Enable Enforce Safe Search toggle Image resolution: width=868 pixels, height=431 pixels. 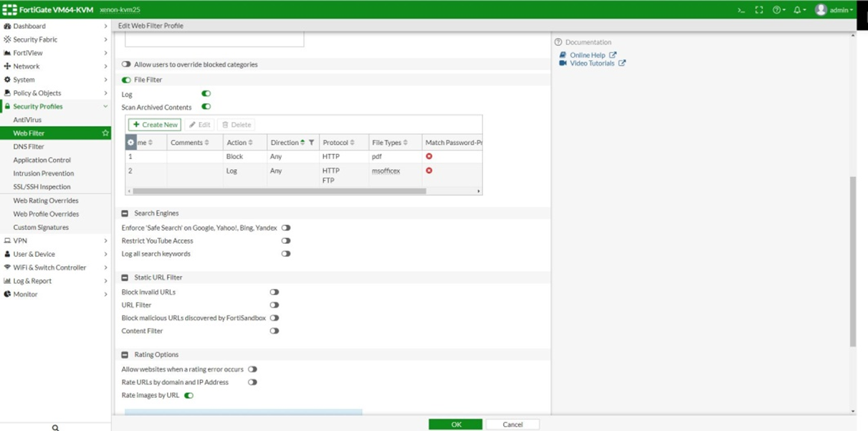tap(286, 228)
